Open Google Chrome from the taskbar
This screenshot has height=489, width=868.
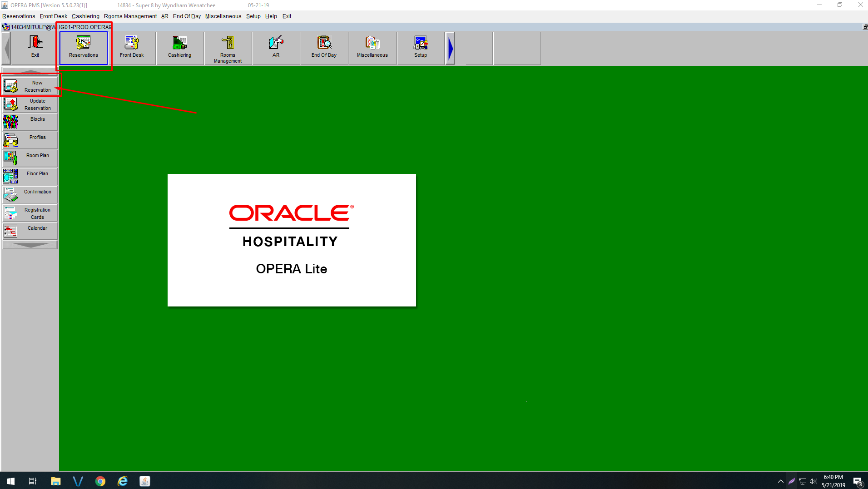100,481
